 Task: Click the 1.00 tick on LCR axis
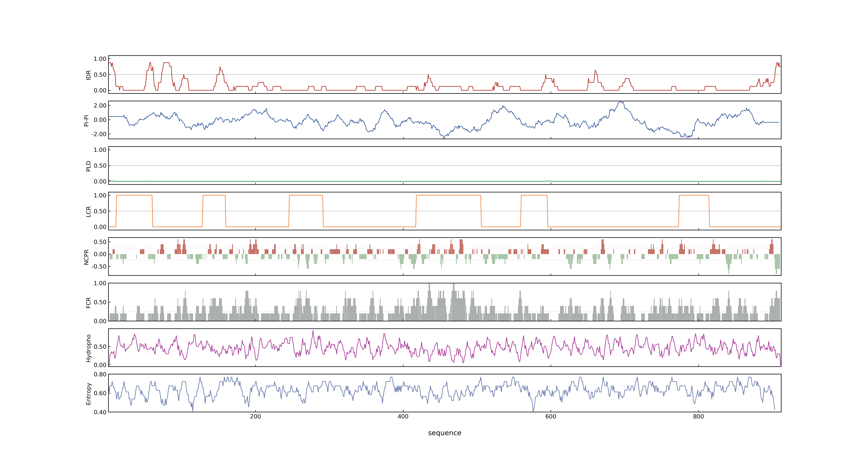click(100, 195)
